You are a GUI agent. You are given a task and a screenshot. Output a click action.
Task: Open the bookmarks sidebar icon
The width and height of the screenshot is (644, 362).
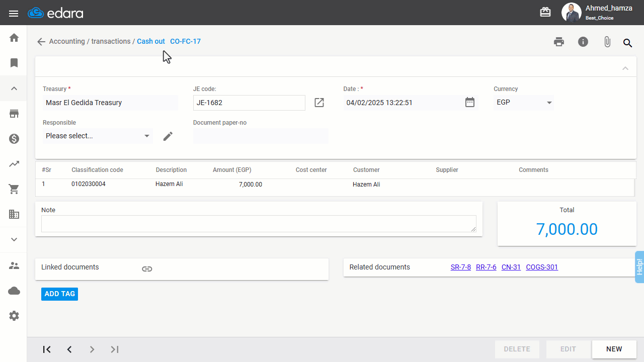[14, 63]
